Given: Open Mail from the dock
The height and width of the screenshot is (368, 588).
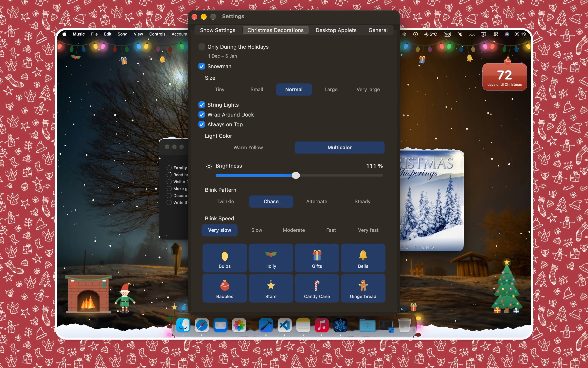Looking at the screenshot, I should [x=220, y=325].
